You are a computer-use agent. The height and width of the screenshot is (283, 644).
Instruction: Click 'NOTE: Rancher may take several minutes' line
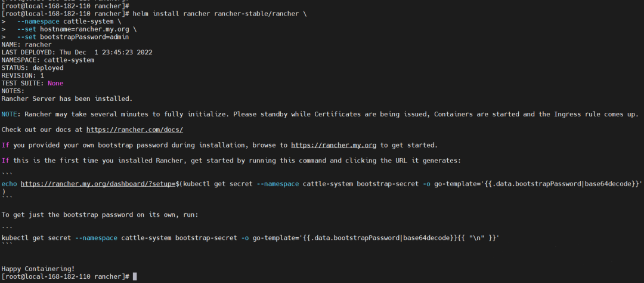coord(320,114)
